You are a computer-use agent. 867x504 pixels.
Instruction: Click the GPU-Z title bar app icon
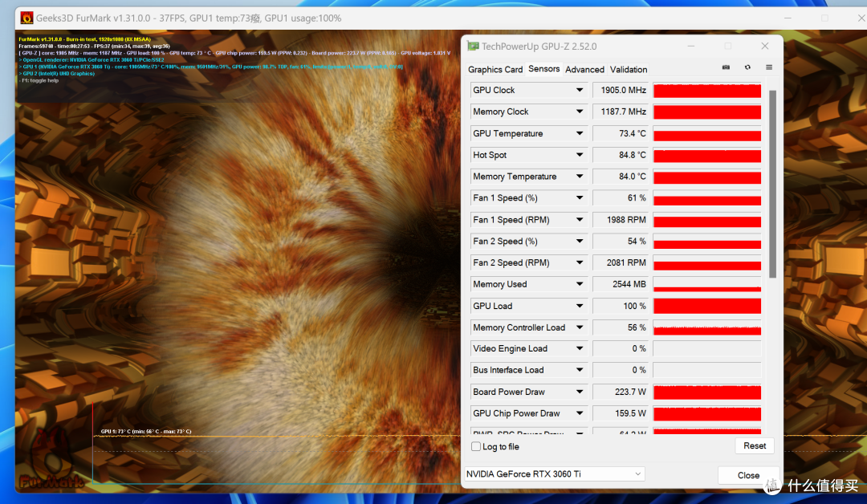pyautogui.click(x=473, y=46)
